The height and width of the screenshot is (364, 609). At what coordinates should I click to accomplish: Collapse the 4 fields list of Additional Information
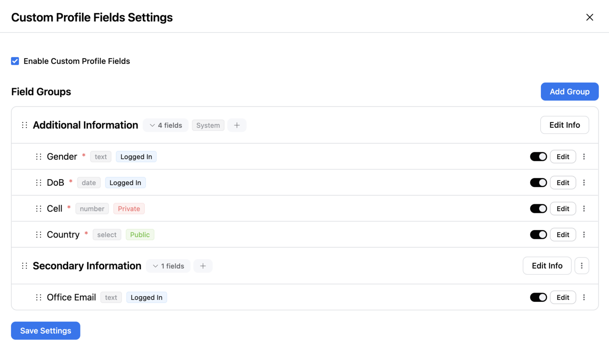[165, 125]
